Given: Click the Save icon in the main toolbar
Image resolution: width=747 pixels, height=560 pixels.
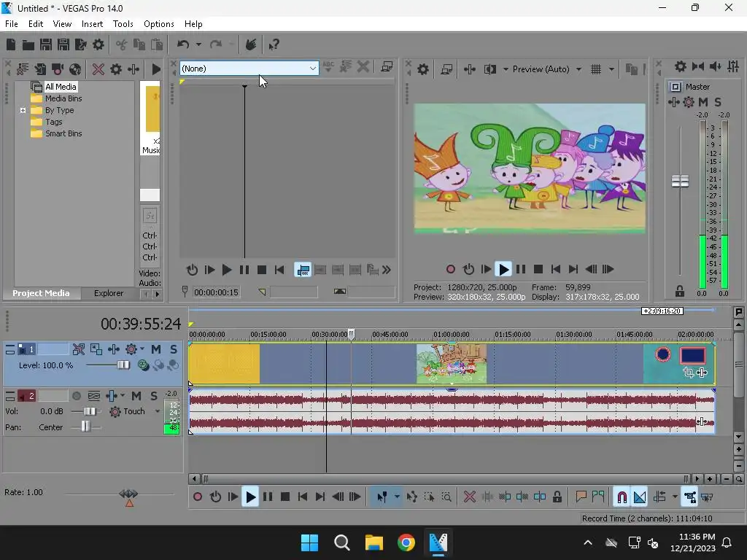Looking at the screenshot, I should tap(46, 44).
